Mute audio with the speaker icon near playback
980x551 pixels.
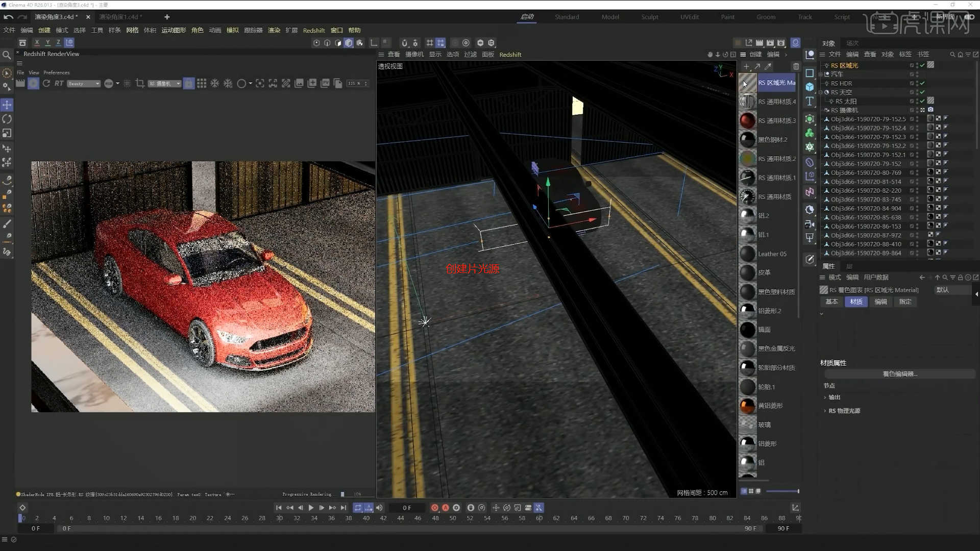click(x=379, y=507)
